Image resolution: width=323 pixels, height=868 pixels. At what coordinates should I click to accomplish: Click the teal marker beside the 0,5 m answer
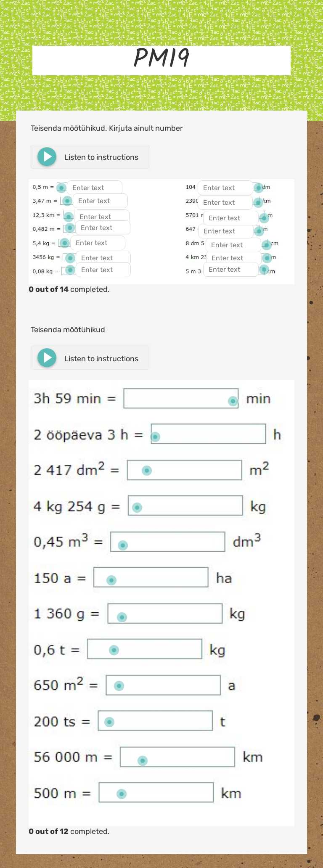click(62, 187)
